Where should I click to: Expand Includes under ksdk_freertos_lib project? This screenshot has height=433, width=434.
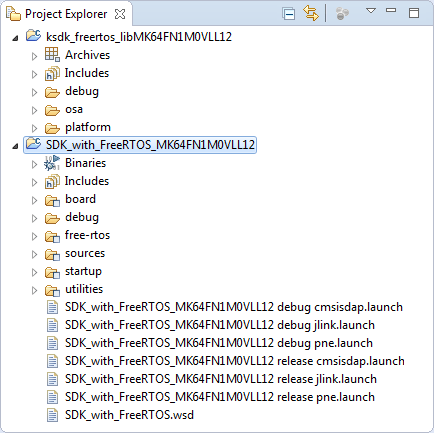(x=34, y=74)
